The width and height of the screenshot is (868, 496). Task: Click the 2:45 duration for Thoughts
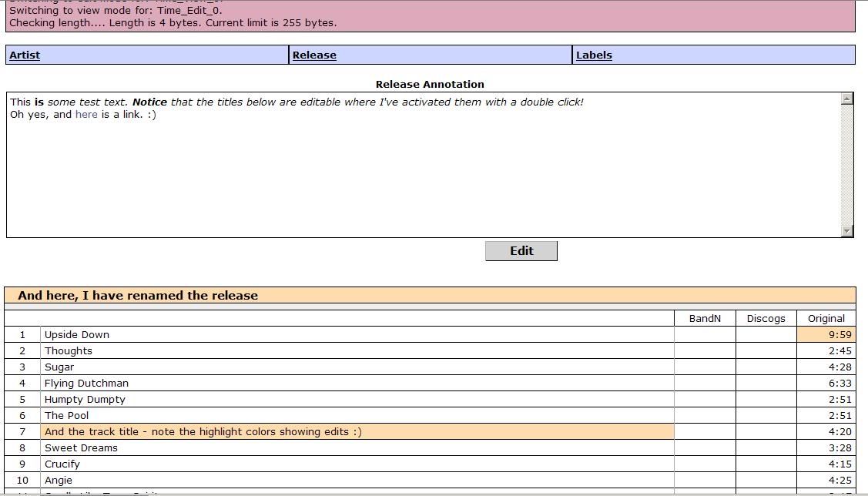(840, 350)
